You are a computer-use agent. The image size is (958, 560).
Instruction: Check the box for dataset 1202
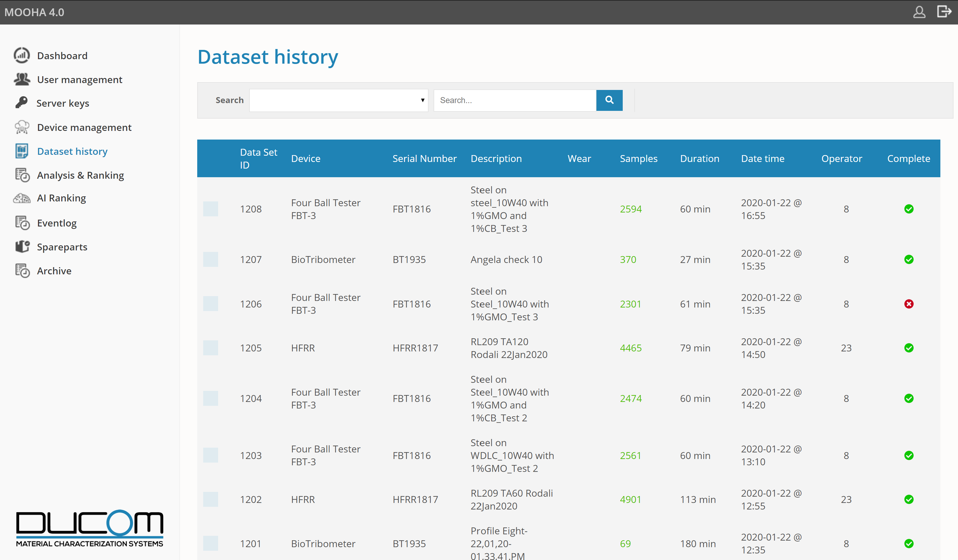[x=210, y=499]
